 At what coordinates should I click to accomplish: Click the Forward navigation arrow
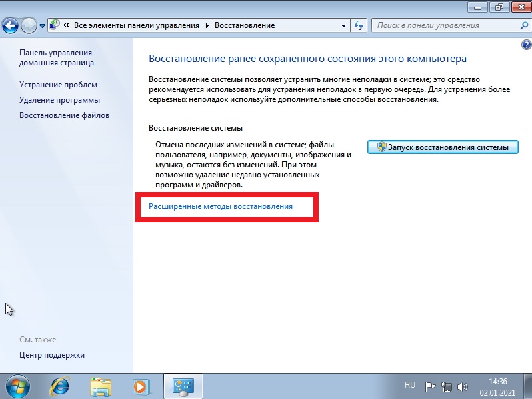tap(29, 25)
